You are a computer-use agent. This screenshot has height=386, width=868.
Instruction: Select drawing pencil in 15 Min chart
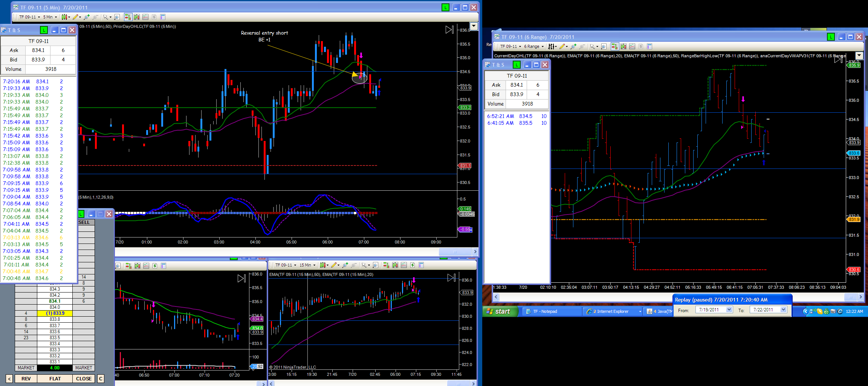tap(334, 265)
